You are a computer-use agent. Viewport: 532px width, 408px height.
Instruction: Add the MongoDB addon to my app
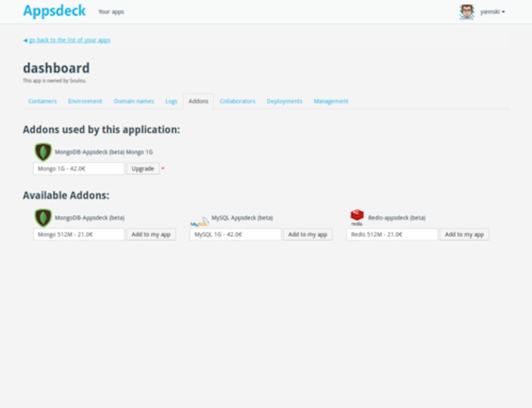pyautogui.click(x=151, y=234)
